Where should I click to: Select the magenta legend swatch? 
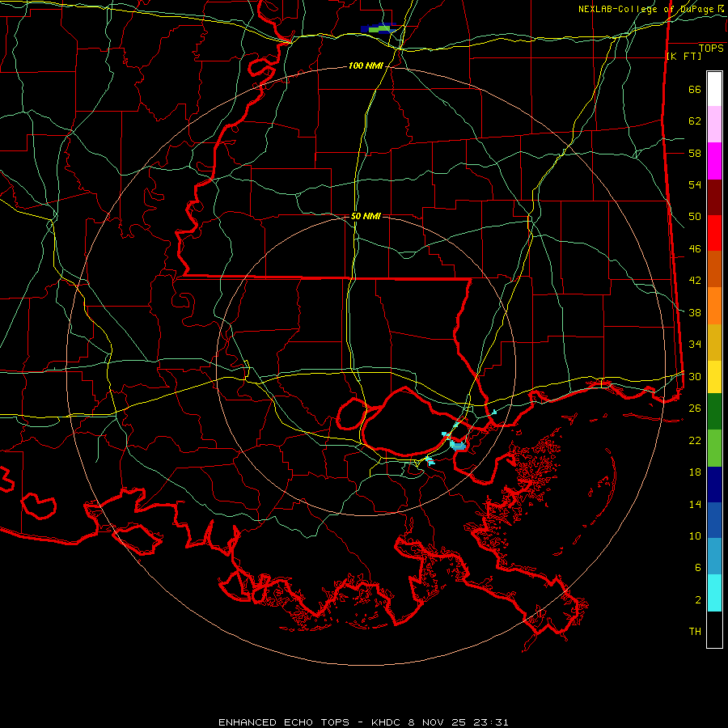[x=714, y=161]
